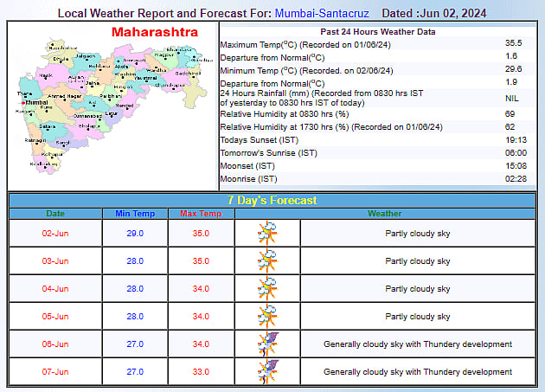The image size is (545, 392).
Task: Click the partly cloudy icon for 02-Jun
Action: click(x=267, y=233)
